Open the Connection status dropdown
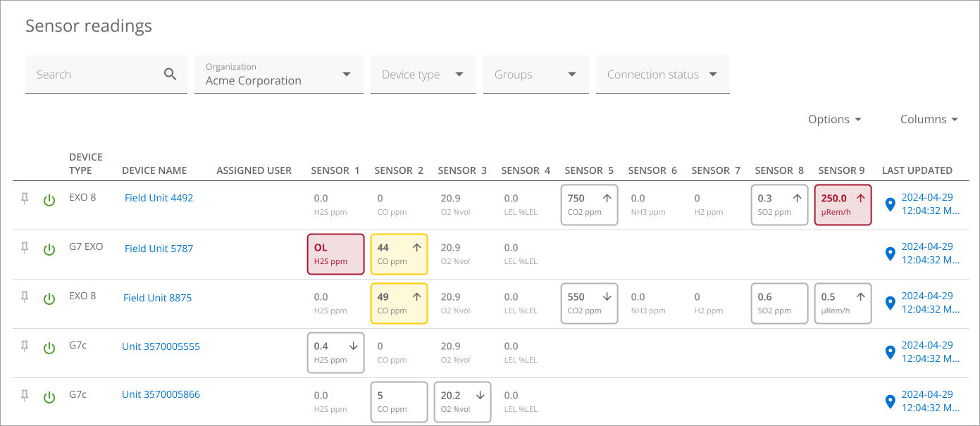The height and width of the screenshot is (426, 980). click(662, 74)
